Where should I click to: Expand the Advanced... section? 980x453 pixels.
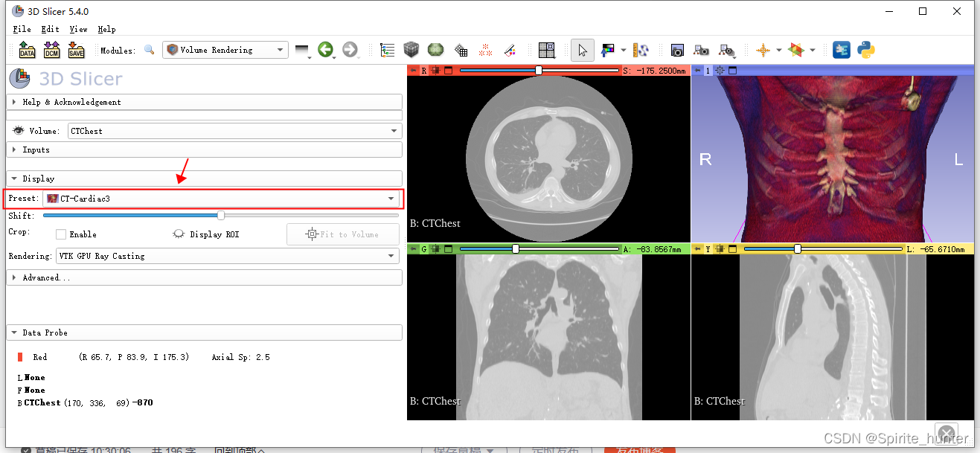[x=204, y=277]
